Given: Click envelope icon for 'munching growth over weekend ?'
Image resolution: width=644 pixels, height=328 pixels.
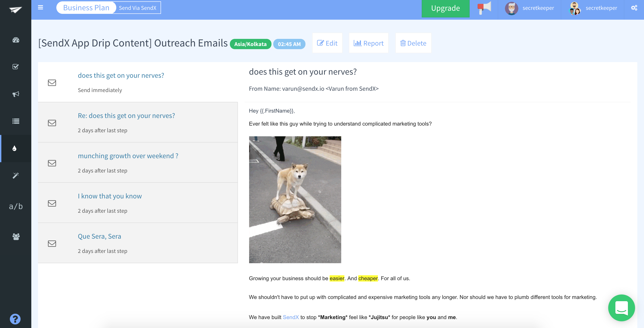Looking at the screenshot, I should tap(52, 163).
